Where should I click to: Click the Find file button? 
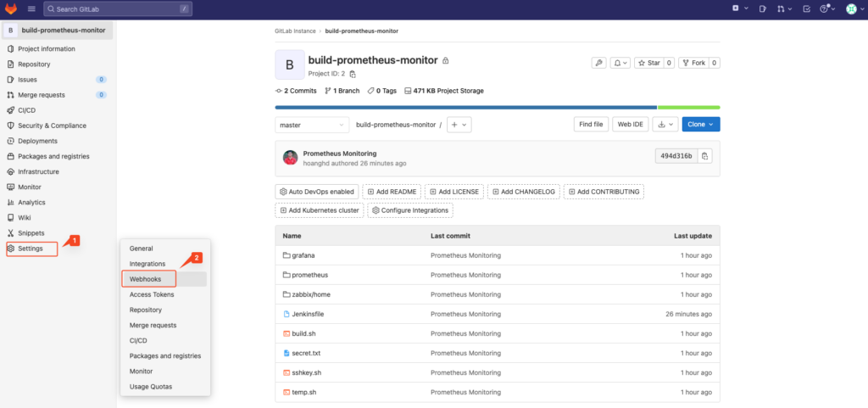click(x=591, y=125)
